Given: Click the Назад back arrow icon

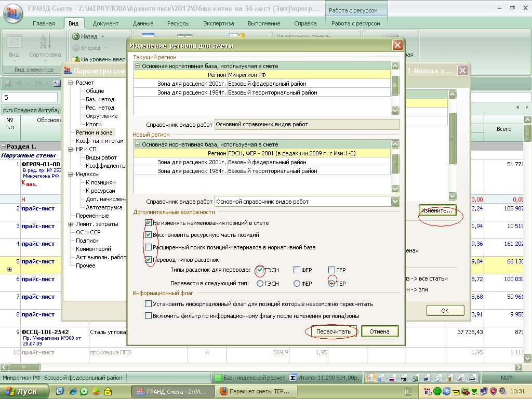Looking at the screenshot, I should click(76, 36).
